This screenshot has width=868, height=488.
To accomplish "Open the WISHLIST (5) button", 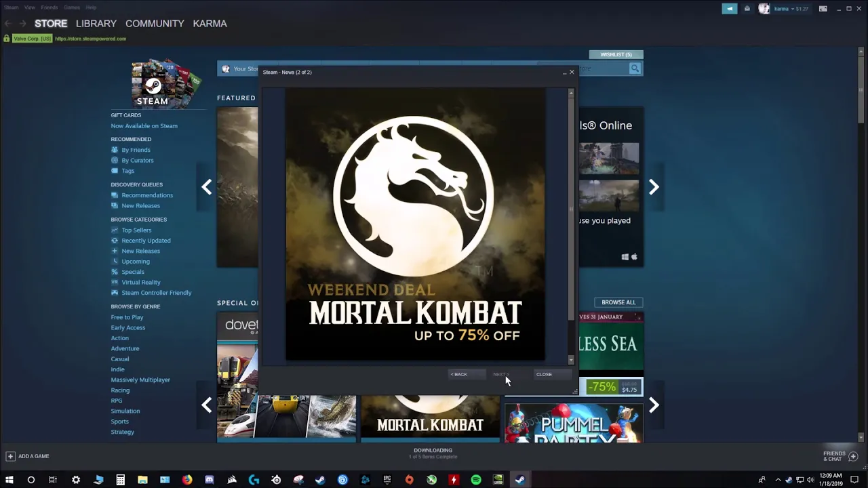I will 616,54.
